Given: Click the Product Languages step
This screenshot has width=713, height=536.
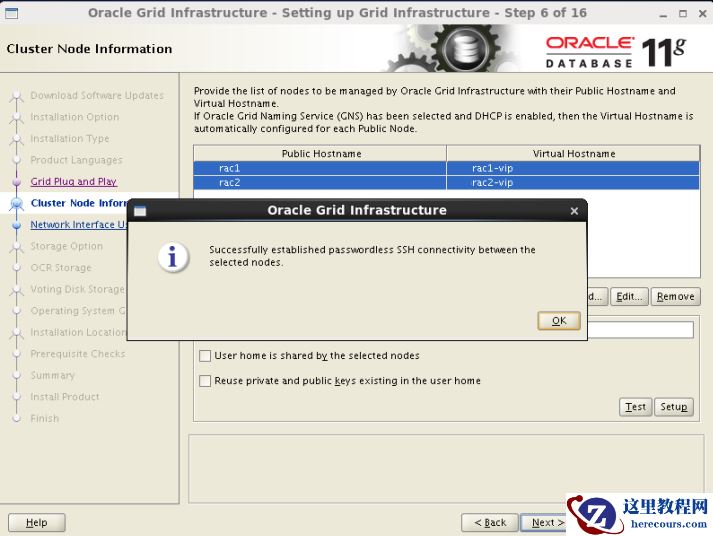Looking at the screenshot, I should [76, 160].
